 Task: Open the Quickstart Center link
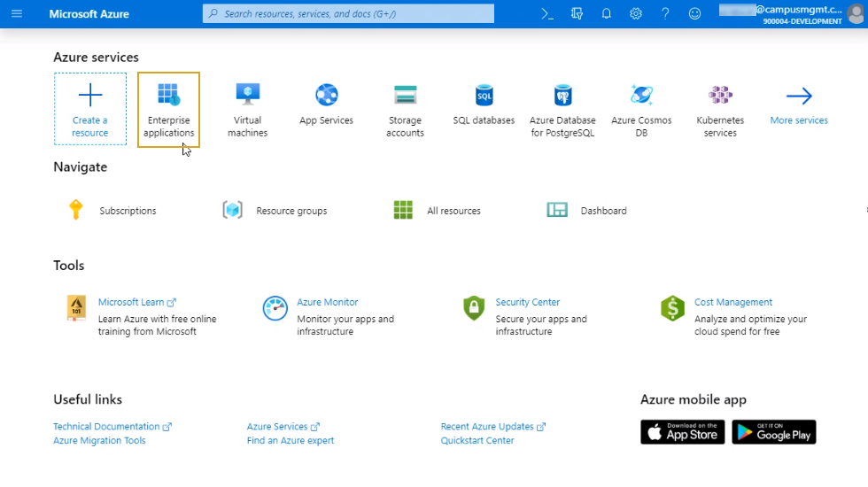pos(477,441)
